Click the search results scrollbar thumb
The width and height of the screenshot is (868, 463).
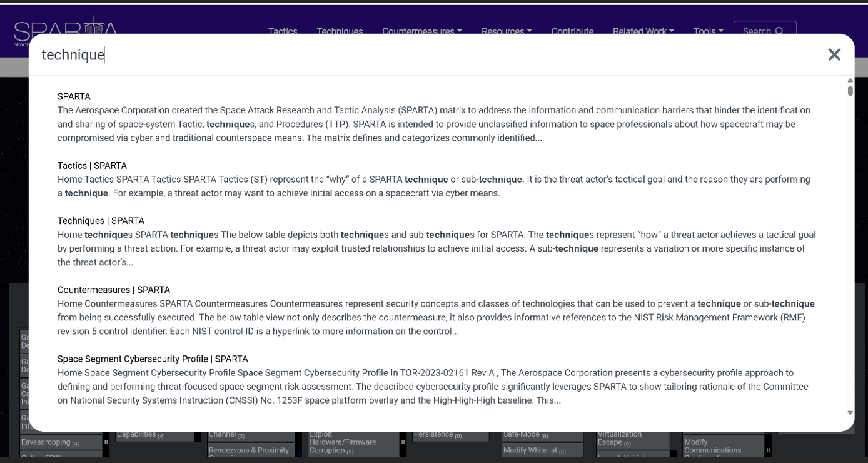[850, 91]
